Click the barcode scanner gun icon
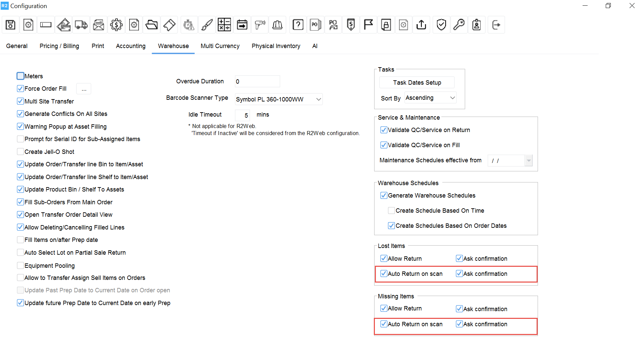Viewport: 644px width, 338px height. point(260,25)
